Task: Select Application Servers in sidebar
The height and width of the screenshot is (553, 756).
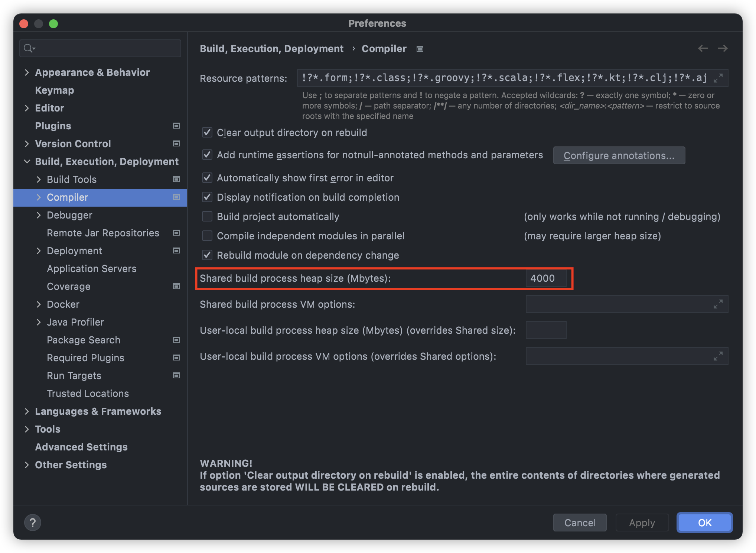Action: point(92,268)
